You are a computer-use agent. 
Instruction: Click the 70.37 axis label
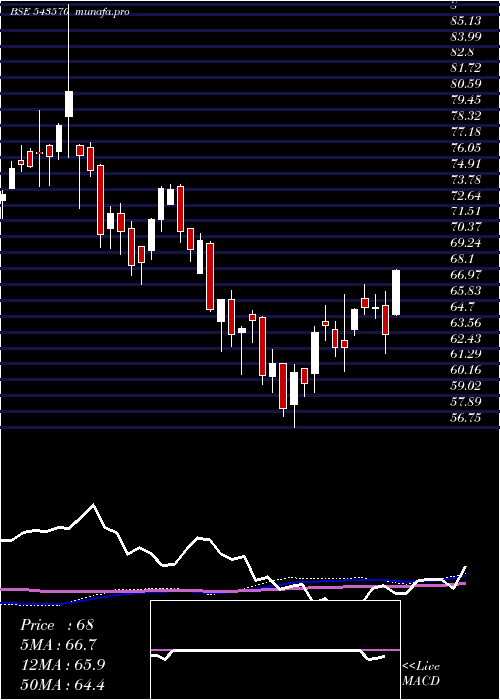pyautogui.click(x=466, y=227)
